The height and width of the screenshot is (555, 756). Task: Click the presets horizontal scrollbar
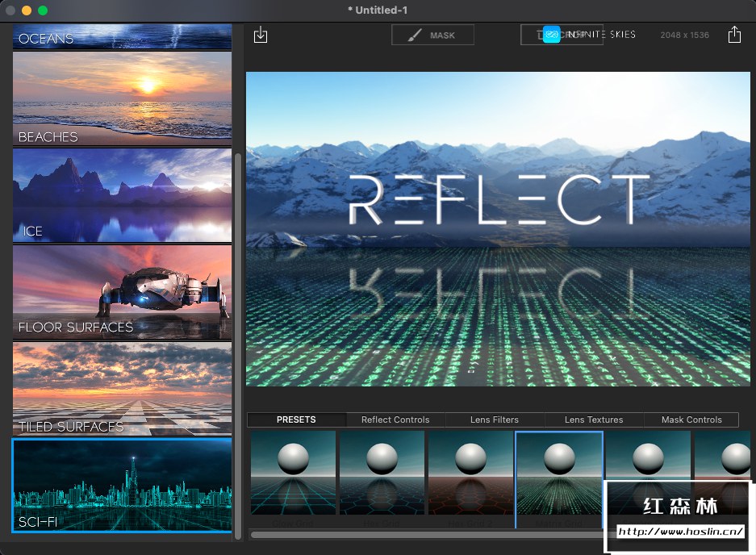(x=426, y=534)
